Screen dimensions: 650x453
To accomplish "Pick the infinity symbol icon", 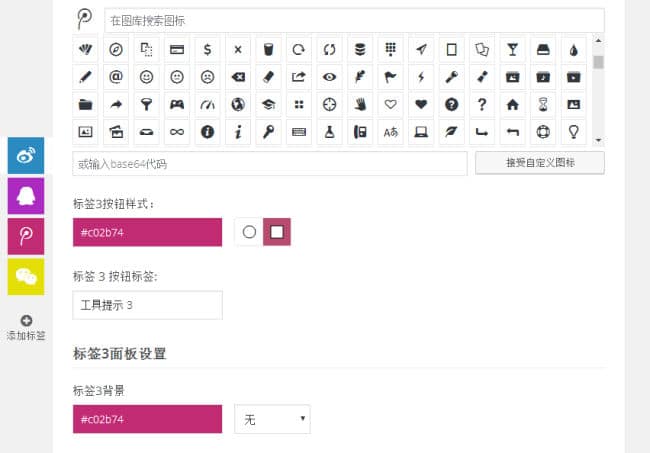I will click(x=177, y=132).
